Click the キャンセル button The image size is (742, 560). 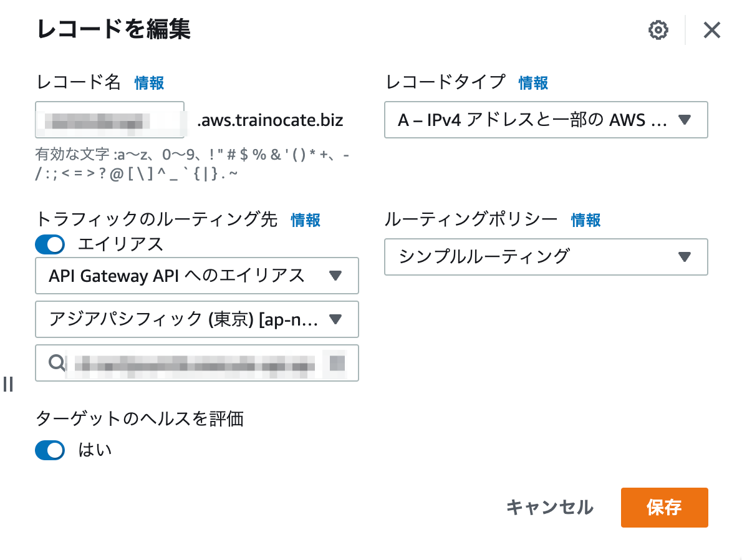coord(549,508)
